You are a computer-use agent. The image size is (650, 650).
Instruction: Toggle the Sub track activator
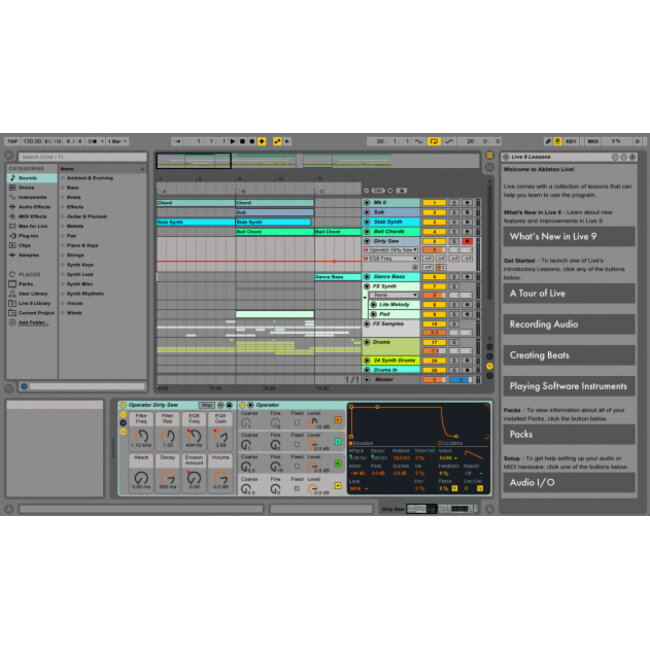[x=434, y=212]
